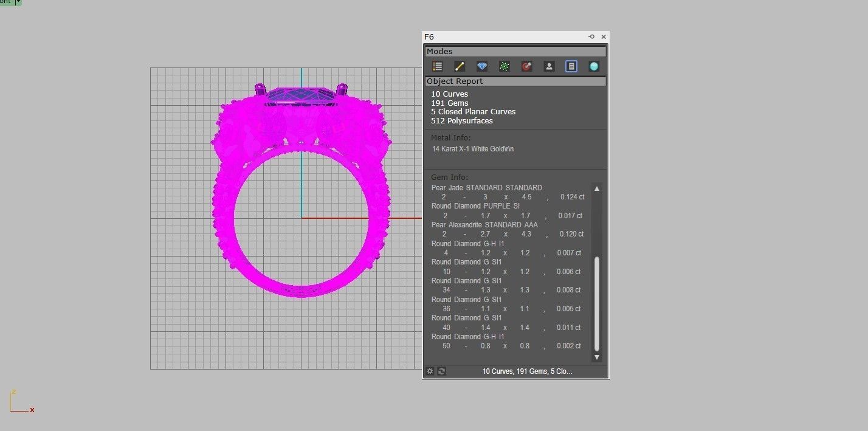Select the '5 Closed Planar Curves' line
This screenshot has width=868, height=431.
coord(474,112)
